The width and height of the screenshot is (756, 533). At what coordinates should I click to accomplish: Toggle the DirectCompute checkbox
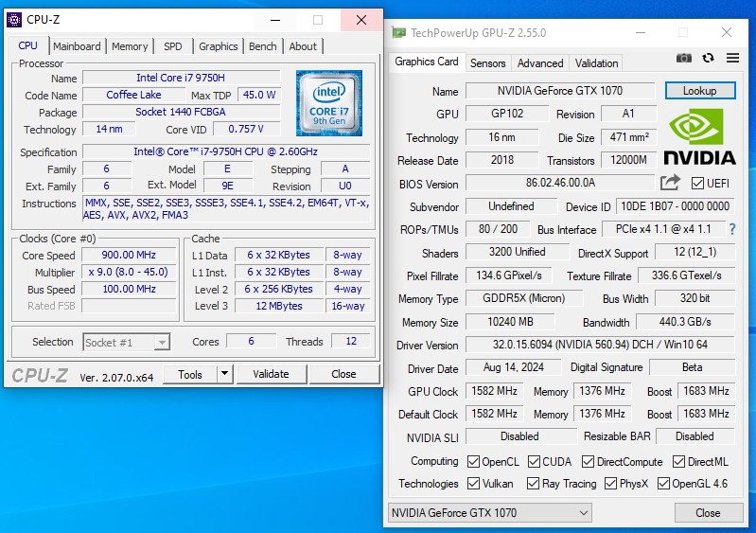pyautogui.click(x=588, y=462)
